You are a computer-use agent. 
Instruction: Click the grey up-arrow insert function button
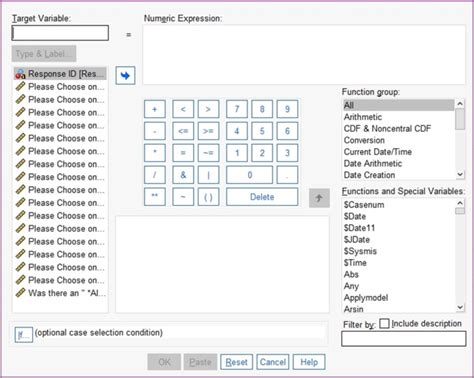pyautogui.click(x=319, y=198)
